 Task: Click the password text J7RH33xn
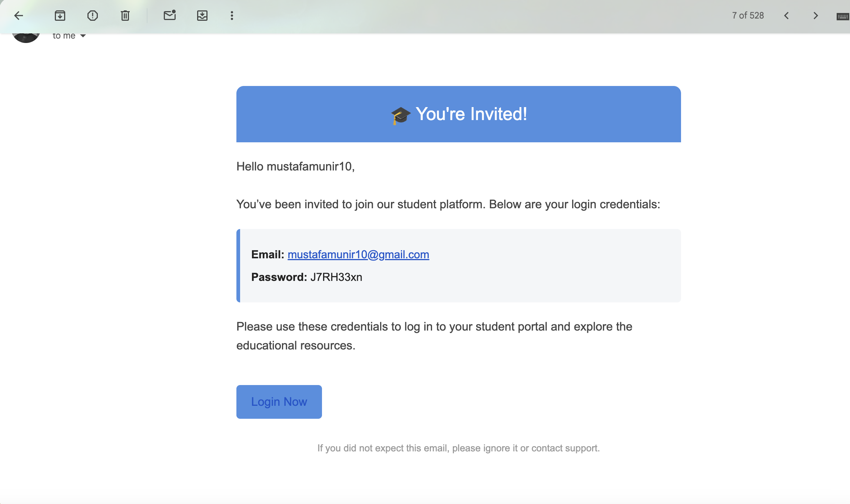(336, 277)
